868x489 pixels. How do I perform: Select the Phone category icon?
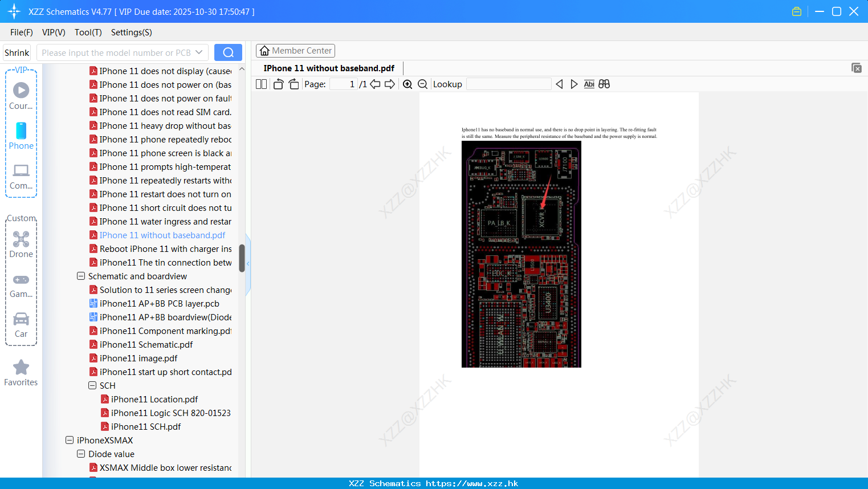21,136
